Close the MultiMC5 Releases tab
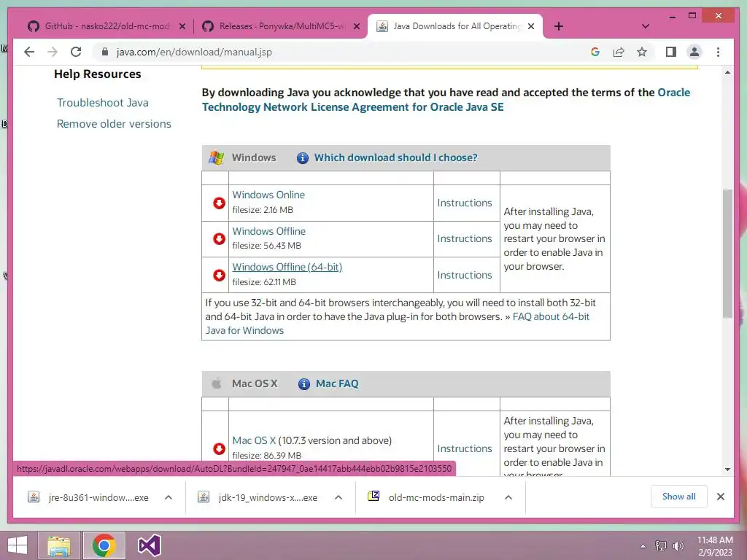Image resolution: width=747 pixels, height=560 pixels. click(356, 26)
